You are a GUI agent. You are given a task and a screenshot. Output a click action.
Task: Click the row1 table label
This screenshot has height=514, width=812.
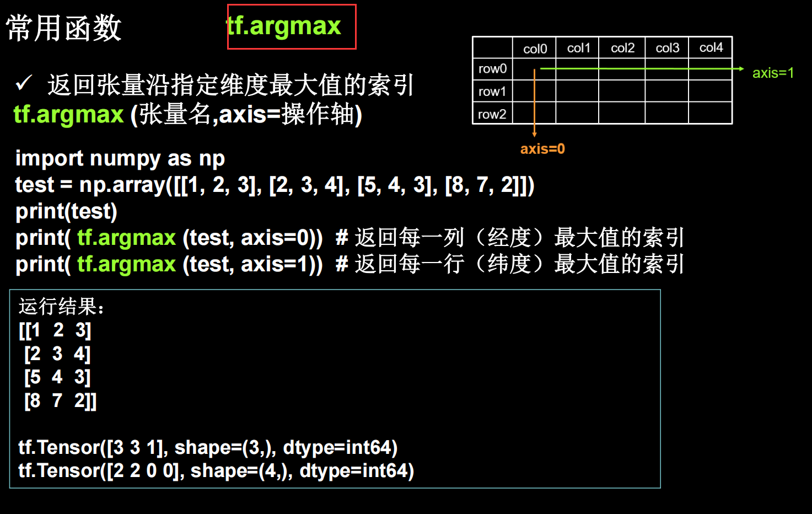(492, 92)
